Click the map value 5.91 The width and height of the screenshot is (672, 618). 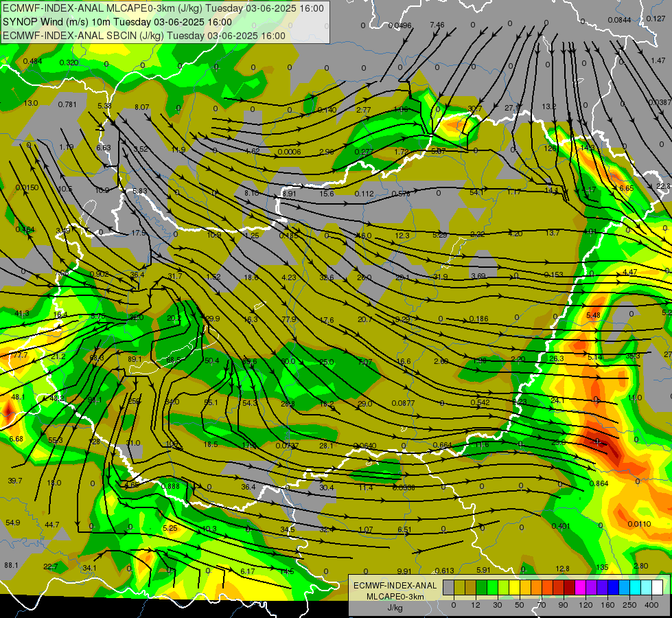(x=483, y=570)
